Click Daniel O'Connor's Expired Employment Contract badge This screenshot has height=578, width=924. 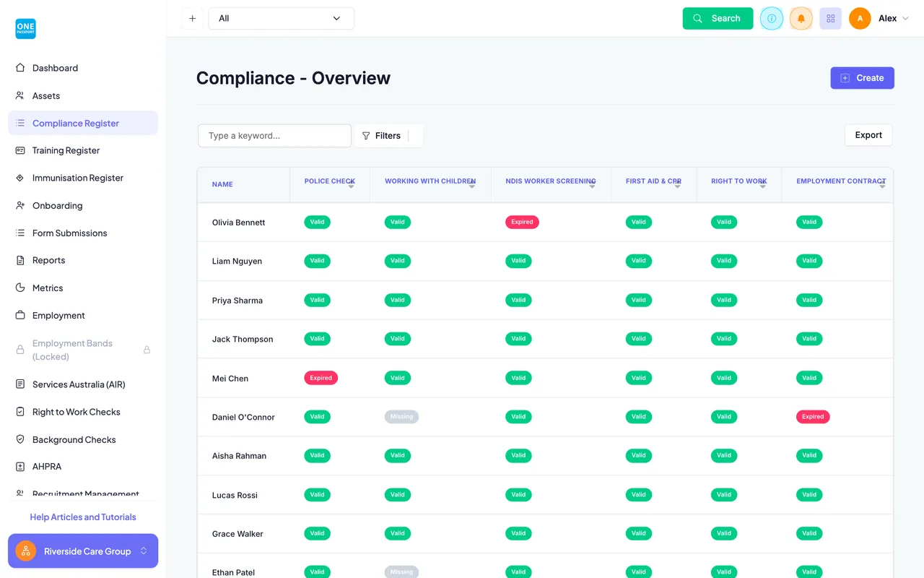point(813,416)
